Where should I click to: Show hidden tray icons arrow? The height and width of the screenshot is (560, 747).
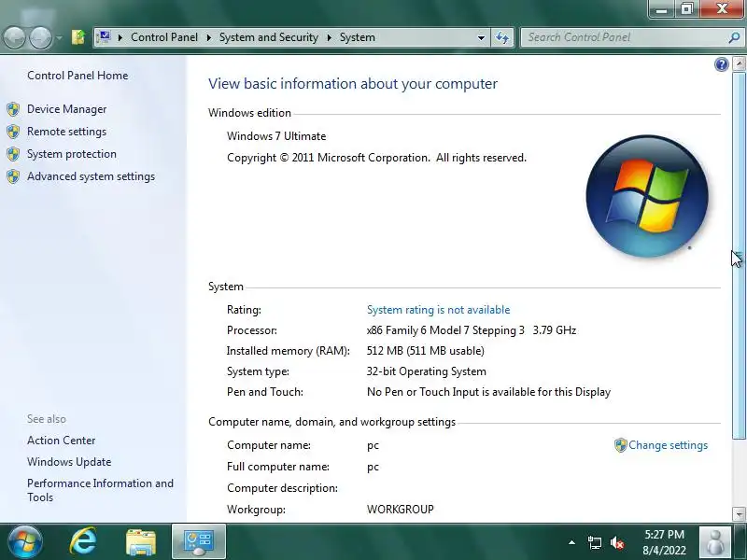click(571, 542)
